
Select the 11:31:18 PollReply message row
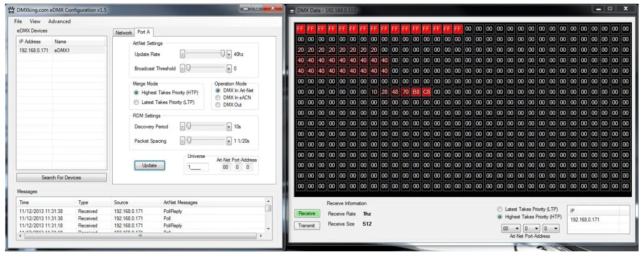[x=141, y=225]
